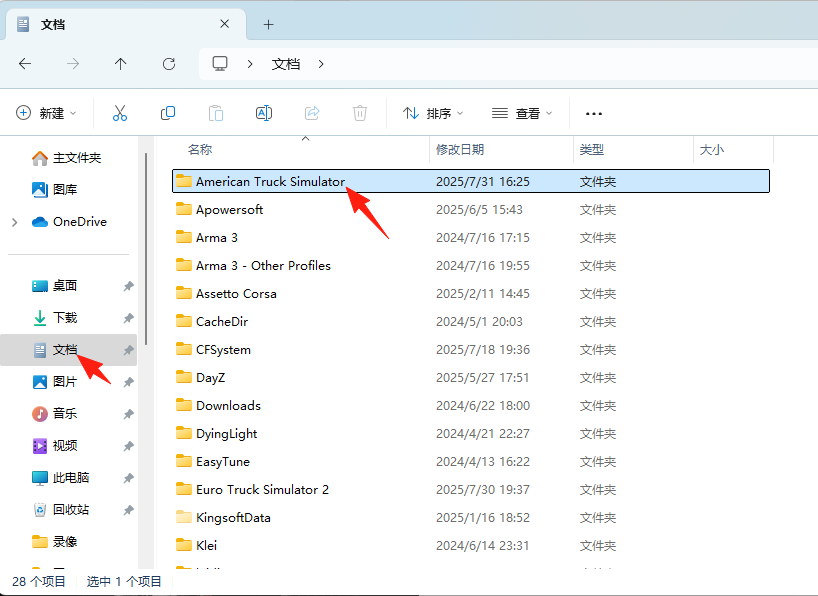Image resolution: width=818 pixels, height=596 pixels.
Task: Click the Cut scissors icon
Action: click(x=119, y=113)
